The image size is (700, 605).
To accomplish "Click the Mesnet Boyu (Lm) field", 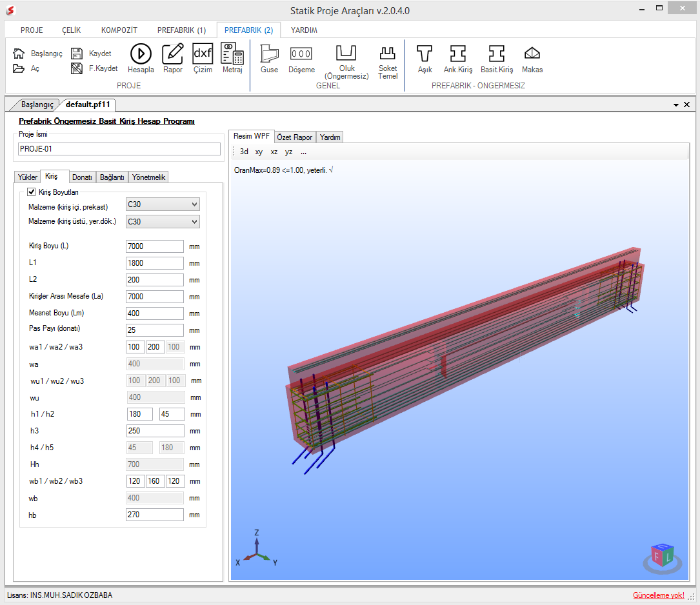I will pyautogui.click(x=155, y=313).
